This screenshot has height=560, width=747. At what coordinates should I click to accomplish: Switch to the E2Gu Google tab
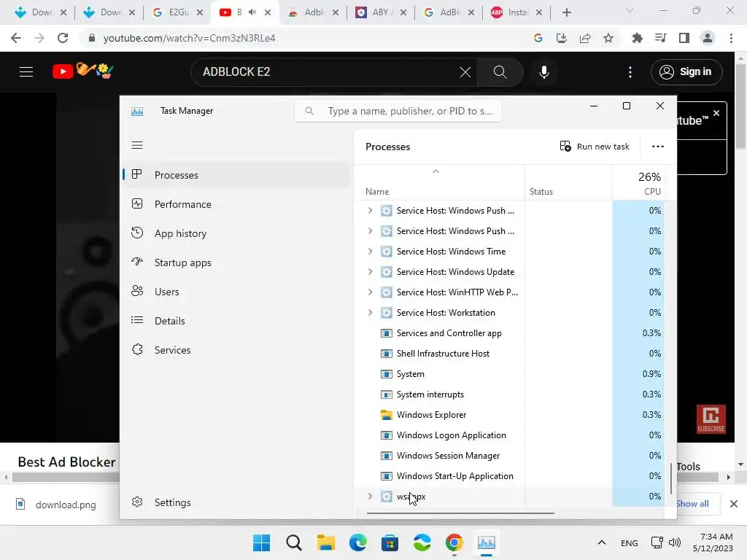[x=178, y=12]
